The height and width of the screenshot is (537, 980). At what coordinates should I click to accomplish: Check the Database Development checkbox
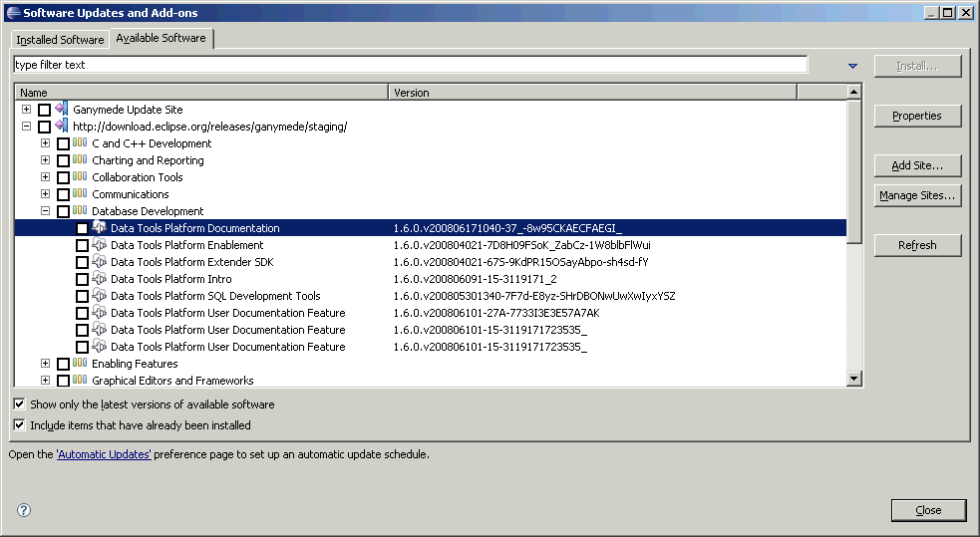[x=63, y=211]
